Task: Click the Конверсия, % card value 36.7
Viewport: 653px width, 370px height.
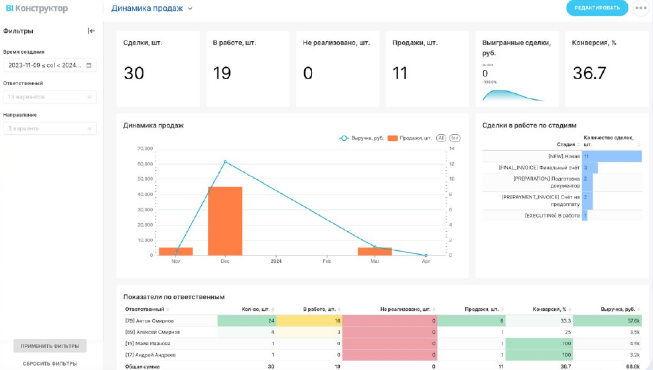Action: point(589,73)
